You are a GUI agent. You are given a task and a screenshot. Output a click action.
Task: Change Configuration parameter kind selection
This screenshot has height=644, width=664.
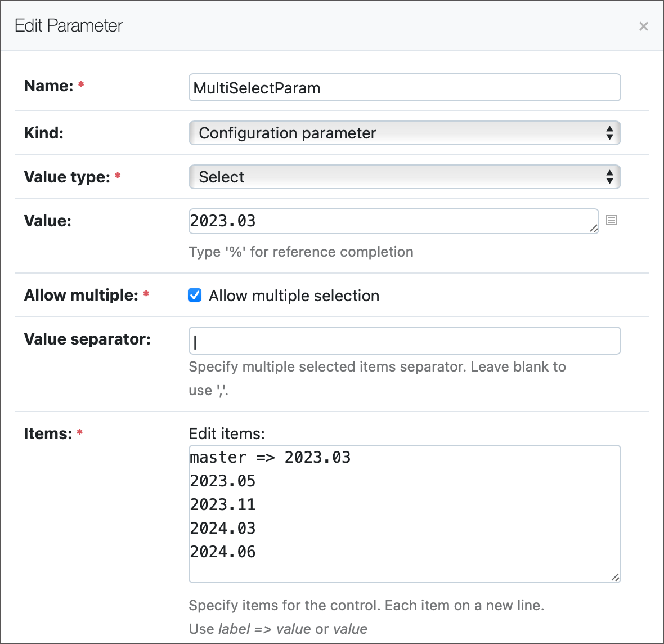coord(404,133)
